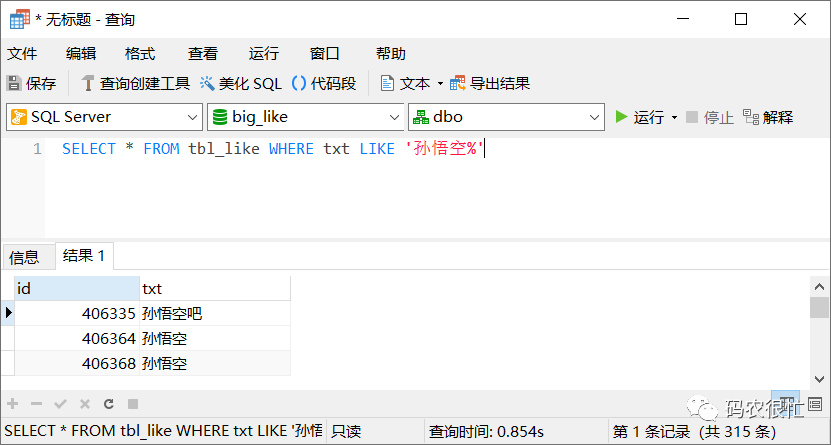The width and height of the screenshot is (831, 445).
Task: Switch to the Result 1 (结果 1) tab
Action: [84, 256]
